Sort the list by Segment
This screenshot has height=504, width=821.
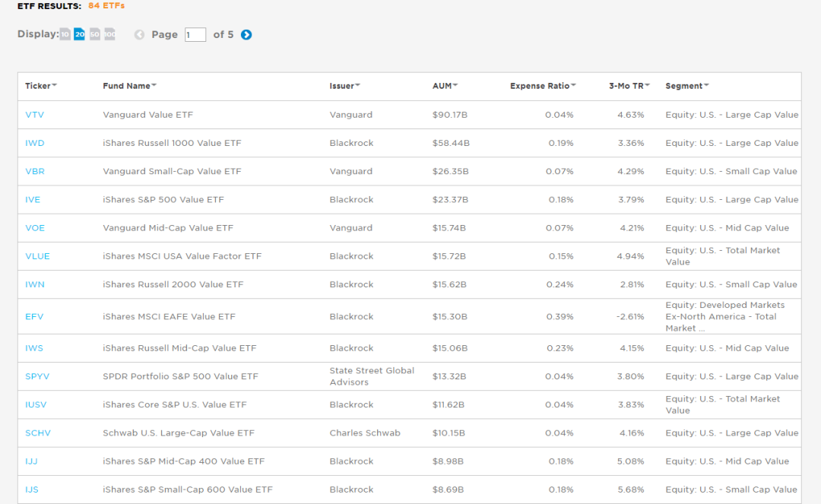[687, 86]
